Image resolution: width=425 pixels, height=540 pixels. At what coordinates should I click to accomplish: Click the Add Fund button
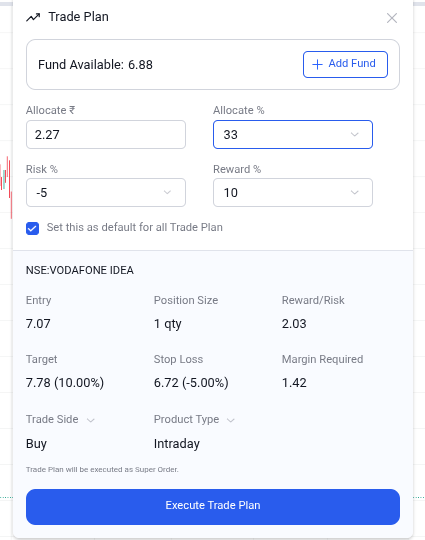click(x=345, y=64)
